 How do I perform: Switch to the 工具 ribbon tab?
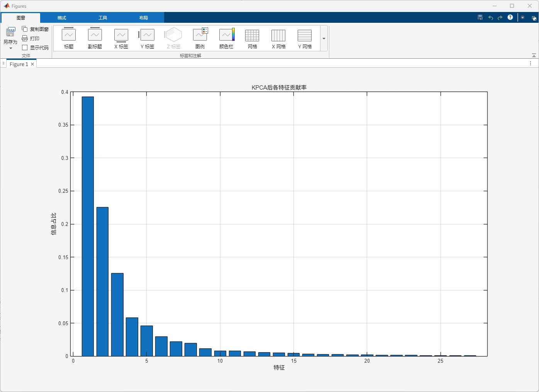103,18
